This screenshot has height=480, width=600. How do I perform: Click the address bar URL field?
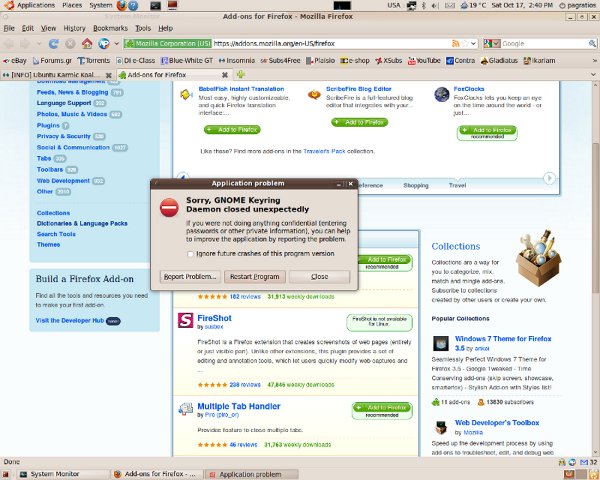[331, 44]
